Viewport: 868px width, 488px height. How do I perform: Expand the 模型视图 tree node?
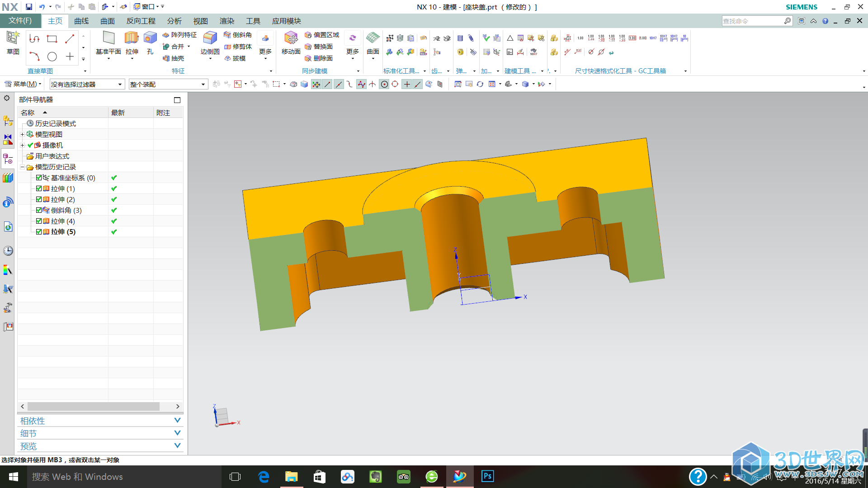point(22,134)
